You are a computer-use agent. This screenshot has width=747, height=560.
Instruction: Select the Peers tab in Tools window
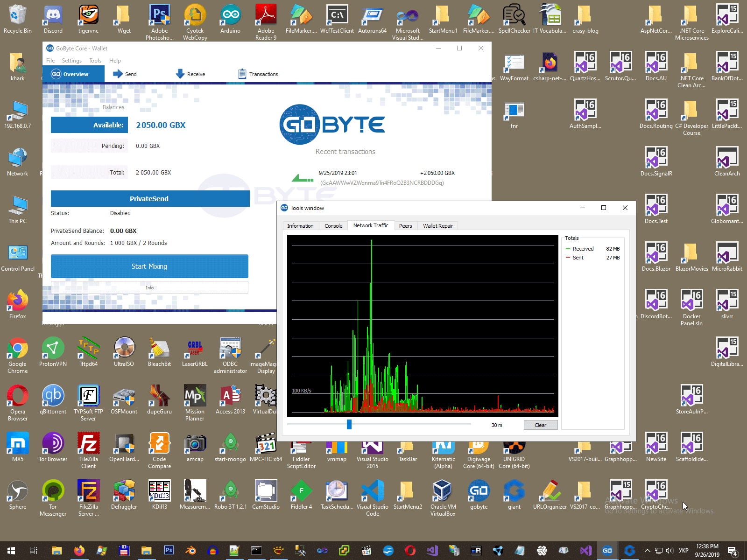tap(406, 226)
